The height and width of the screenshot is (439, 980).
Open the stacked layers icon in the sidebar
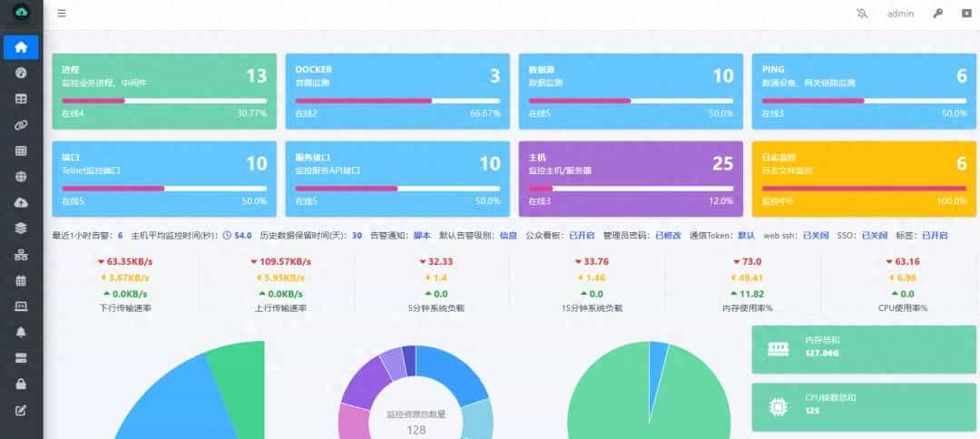point(21,229)
